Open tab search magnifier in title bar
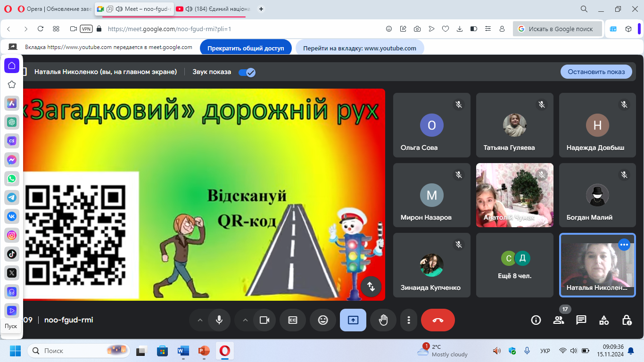 584,9
